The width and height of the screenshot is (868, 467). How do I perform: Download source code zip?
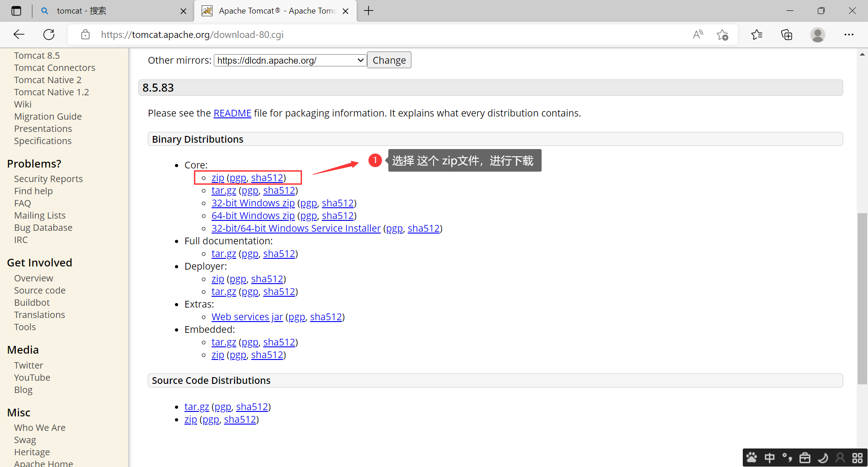(x=191, y=420)
